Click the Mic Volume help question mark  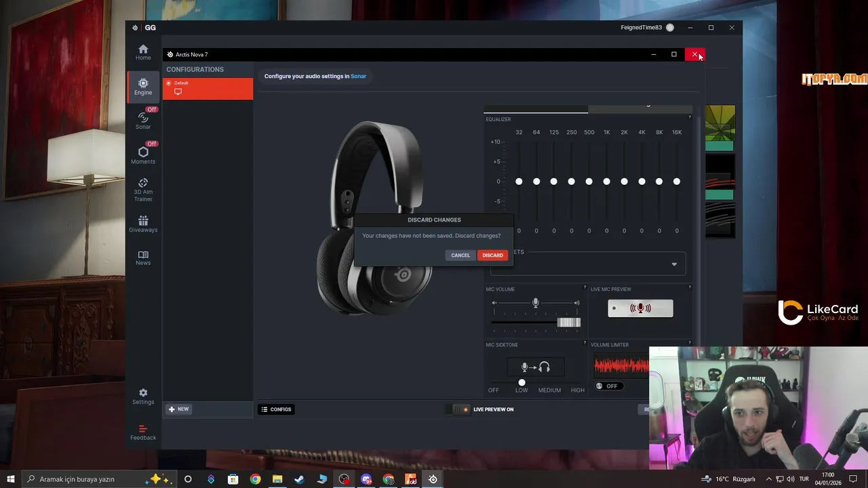click(585, 287)
